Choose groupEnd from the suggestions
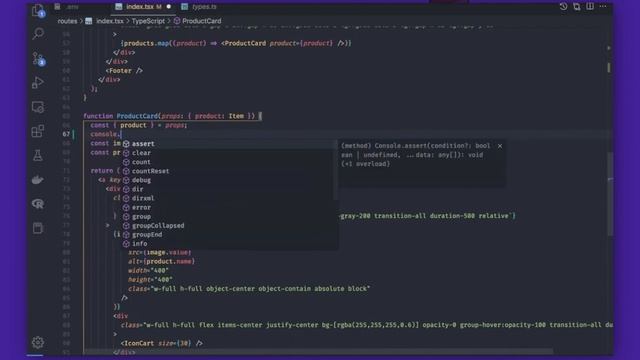The height and width of the screenshot is (360, 640). [x=229, y=234]
